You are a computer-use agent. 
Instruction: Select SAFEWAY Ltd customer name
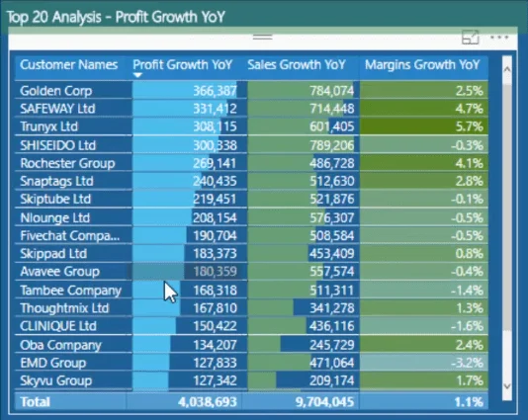[x=57, y=109]
